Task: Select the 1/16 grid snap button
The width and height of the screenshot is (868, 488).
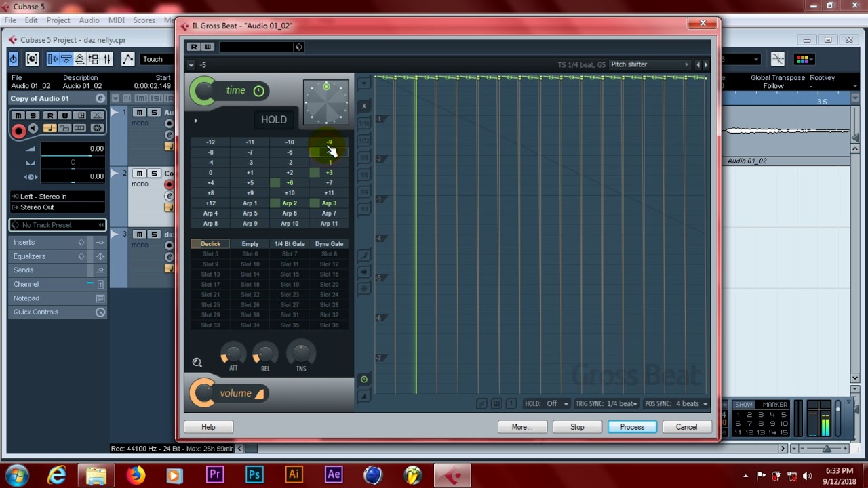Action: coord(364,123)
